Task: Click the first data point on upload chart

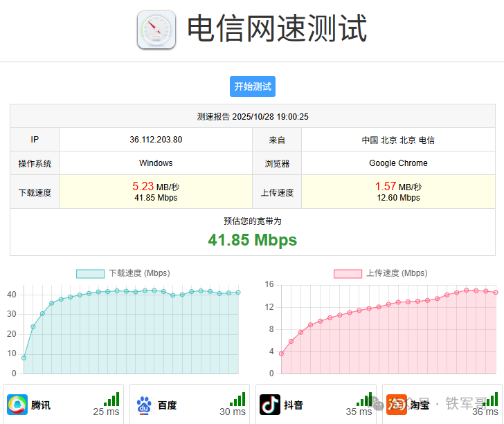Action: click(x=281, y=353)
